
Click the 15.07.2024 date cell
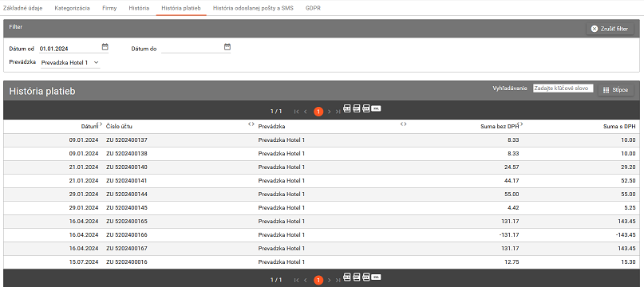coord(84,262)
